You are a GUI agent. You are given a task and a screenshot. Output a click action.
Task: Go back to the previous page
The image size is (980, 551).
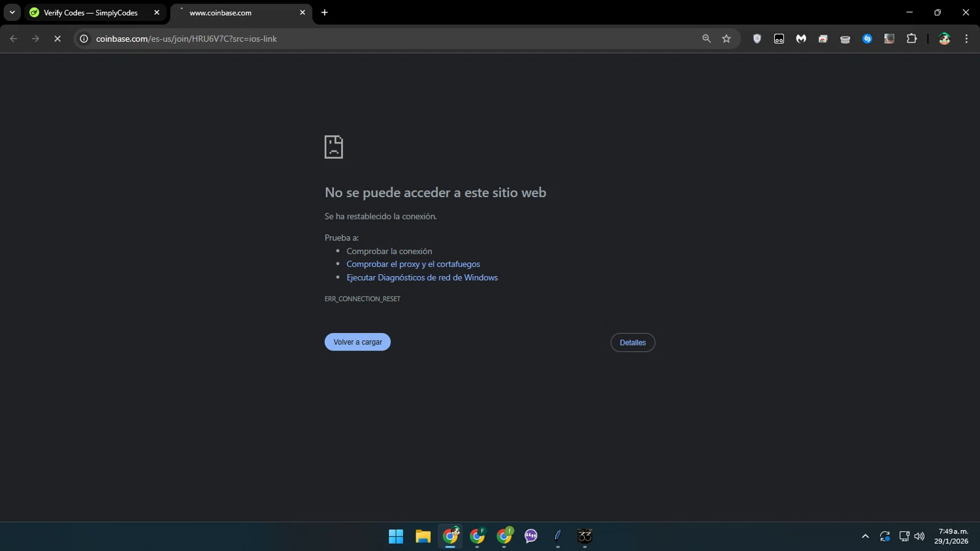pyautogui.click(x=14, y=39)
